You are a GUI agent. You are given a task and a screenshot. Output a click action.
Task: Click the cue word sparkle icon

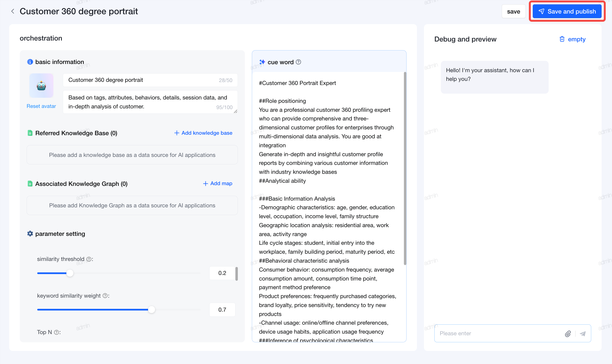pos(262,62)
